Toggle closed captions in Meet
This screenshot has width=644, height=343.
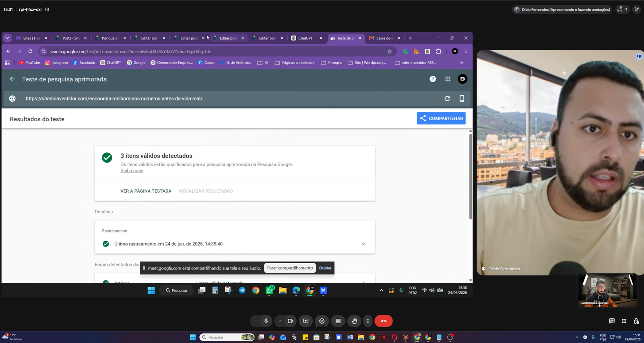pos(338,321)
